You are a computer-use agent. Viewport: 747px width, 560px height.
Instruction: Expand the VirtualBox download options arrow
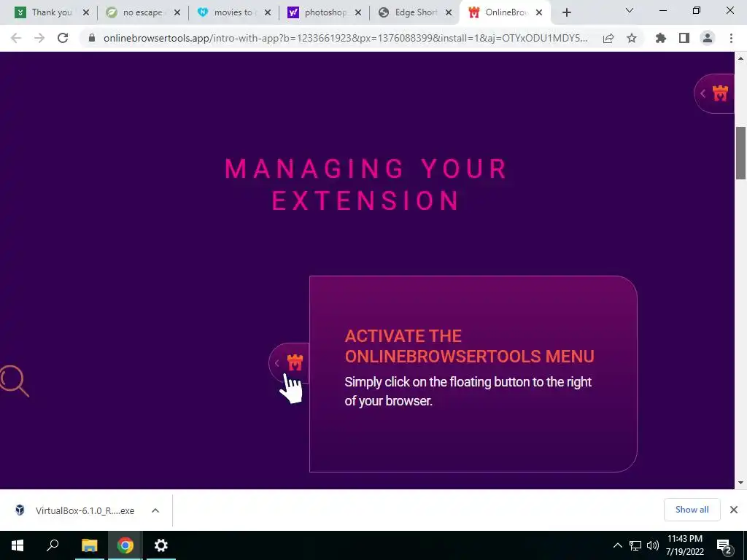[x=155, y=510]
